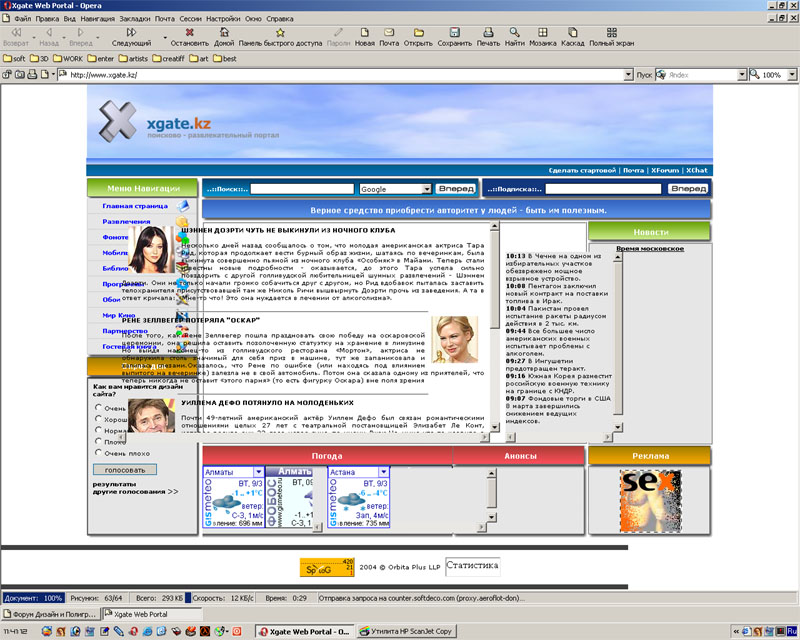Screen dimensions: 800x640
Task: Open the XForum link
Action: (x=665, y=170)
